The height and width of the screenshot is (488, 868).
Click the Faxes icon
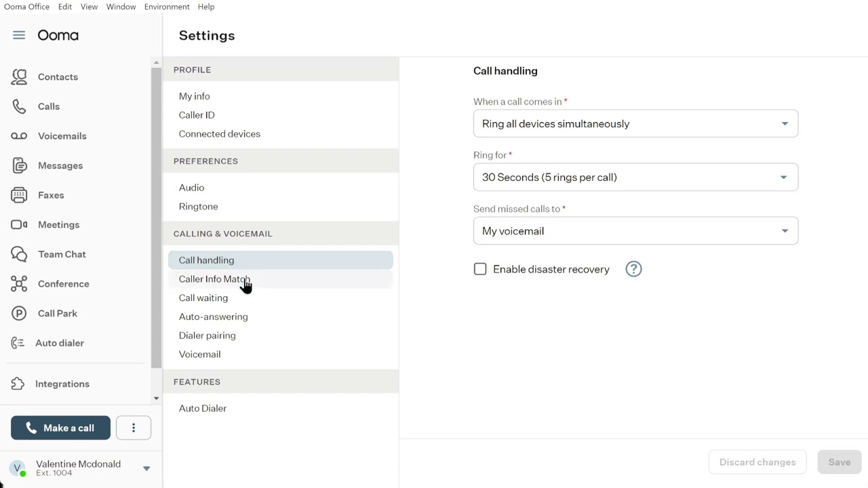19,195
